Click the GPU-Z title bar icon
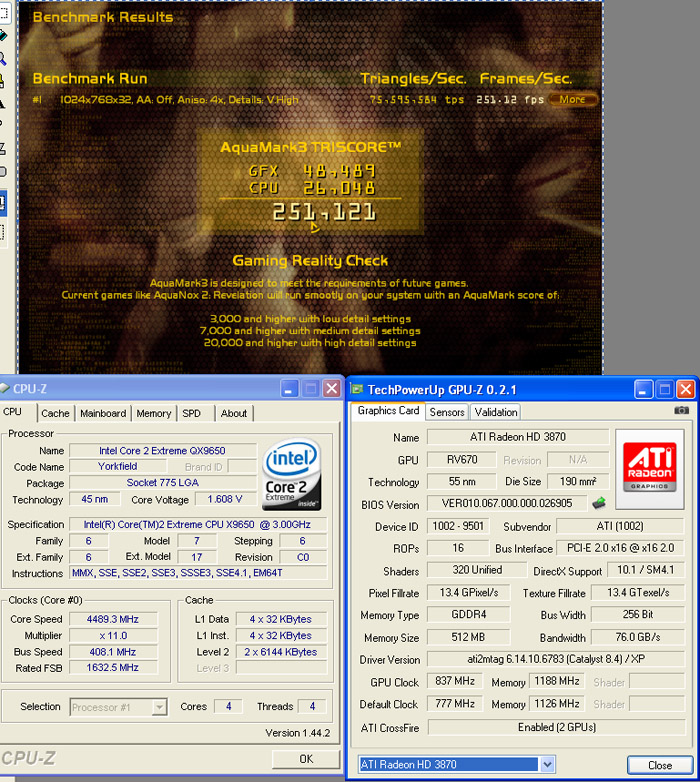 (356, 389)
